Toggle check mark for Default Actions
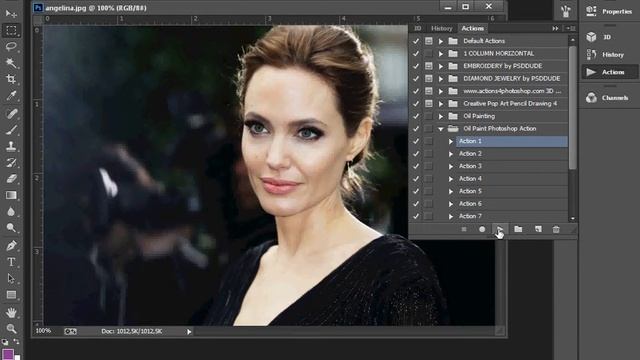This screenshot has height=360, width=640. (x=416, y=41)
